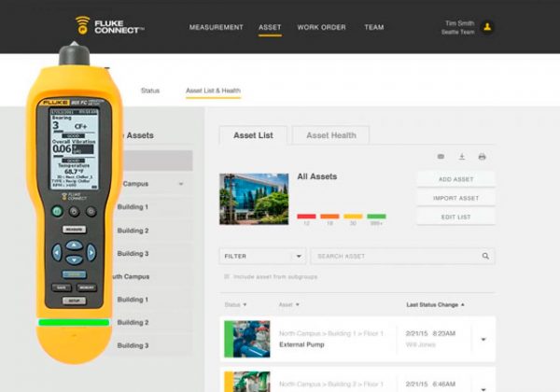Image resolution: width=560 pixels, height=392 pixels.
Task: Click the External Pump status thumbnail
Action: pos(246,339)
